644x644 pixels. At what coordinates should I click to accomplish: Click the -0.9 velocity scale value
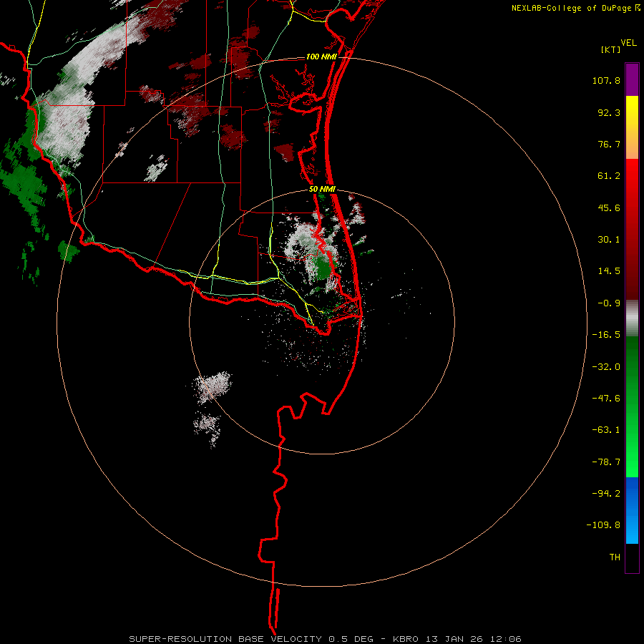609,303
